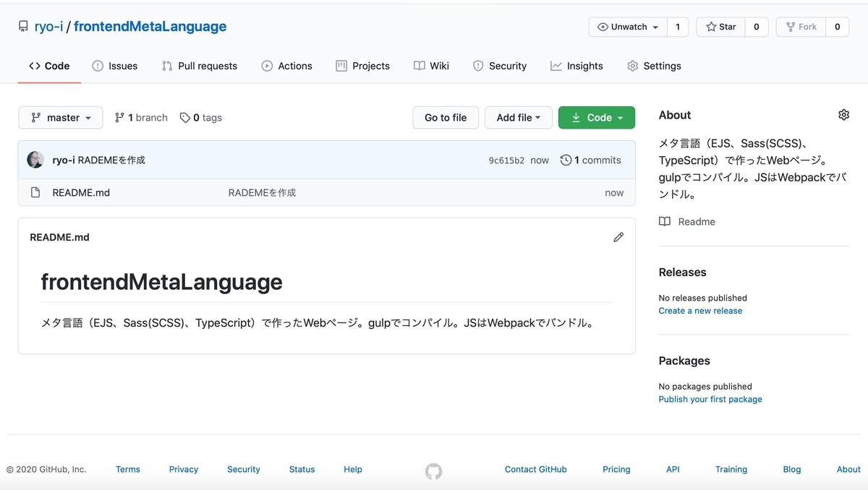Switch to the Issues tab
868x490 pixels.
tap(115, 66)
